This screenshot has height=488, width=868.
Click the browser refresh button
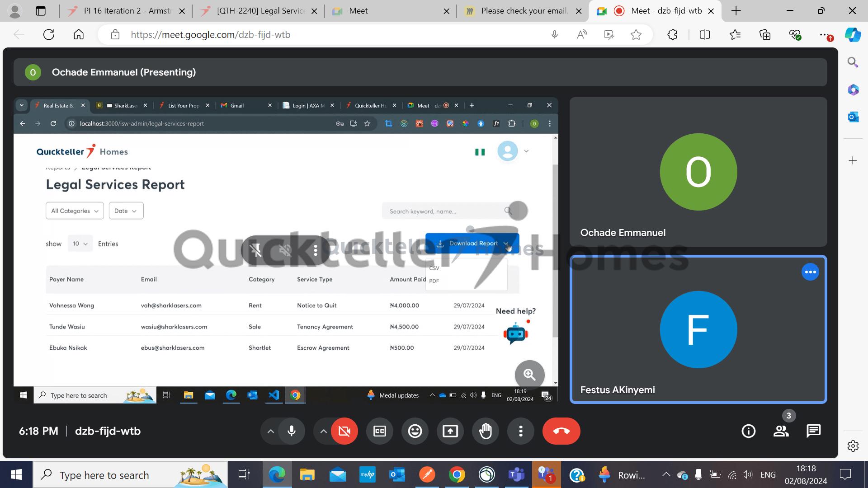pyautogui.click(x=49, y=35)
